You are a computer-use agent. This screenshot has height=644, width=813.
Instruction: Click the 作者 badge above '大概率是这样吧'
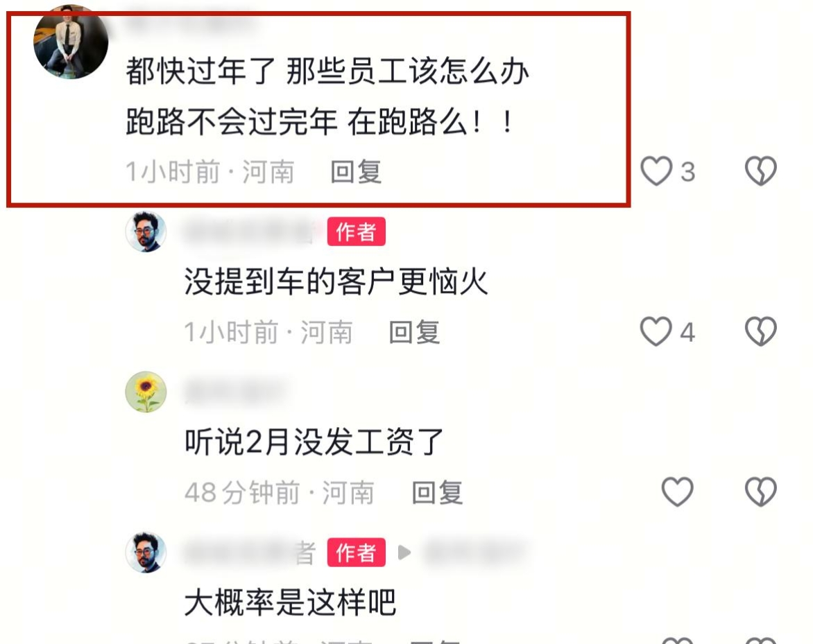click(x=356, y=552)
